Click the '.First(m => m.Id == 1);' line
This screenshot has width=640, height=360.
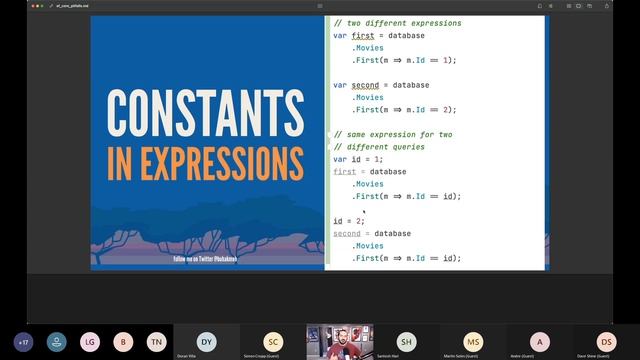coord(404,60)
